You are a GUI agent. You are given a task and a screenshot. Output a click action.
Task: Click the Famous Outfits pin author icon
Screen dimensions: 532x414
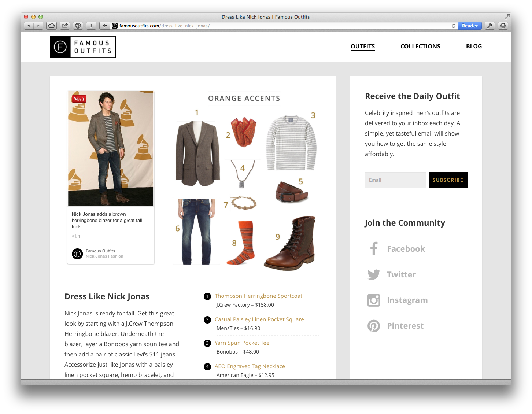tap(77, 254)
